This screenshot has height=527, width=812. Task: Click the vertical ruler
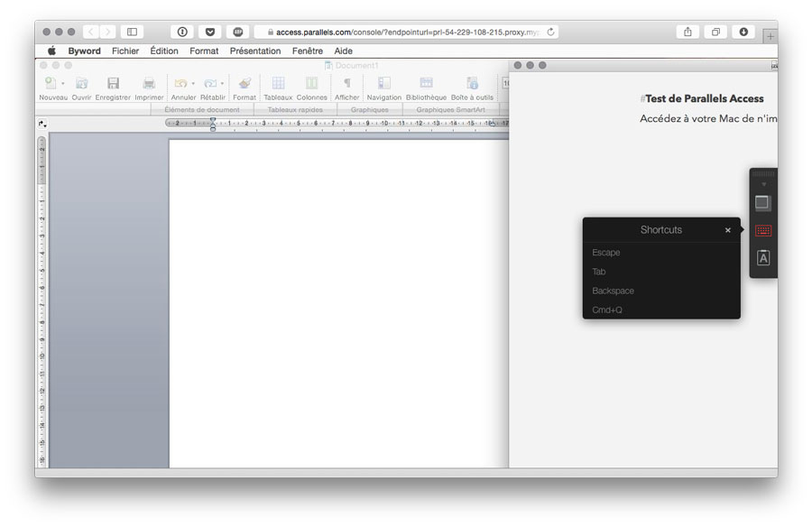point(42,301)
